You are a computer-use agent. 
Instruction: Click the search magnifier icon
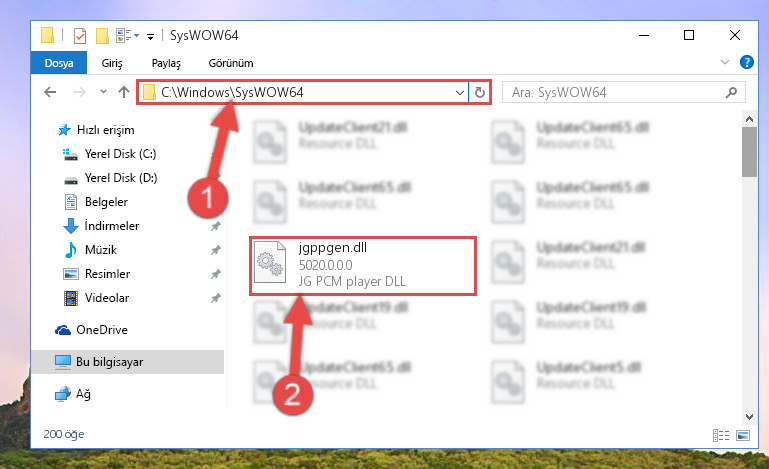point(731,92)
